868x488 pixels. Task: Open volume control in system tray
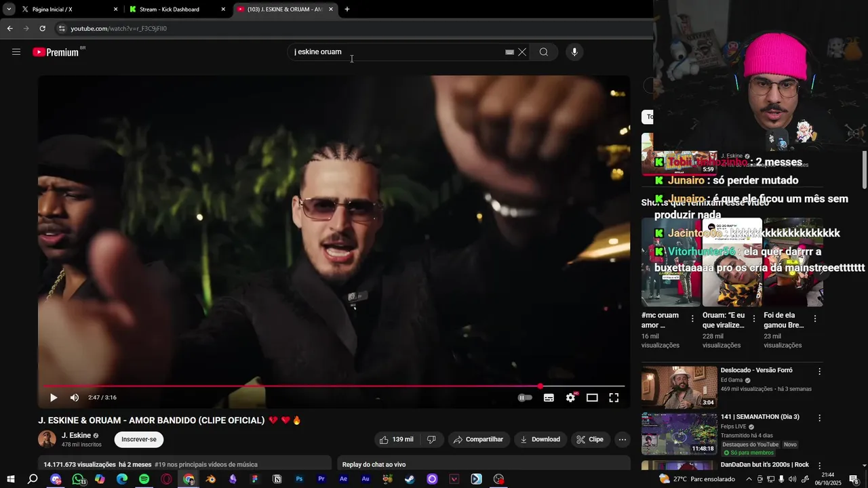[793, 479]
